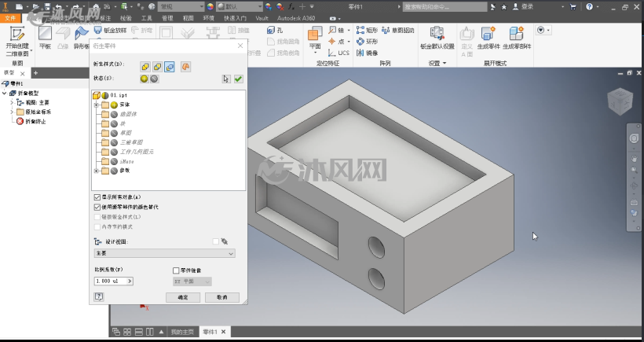Expand the 参数 node in derive tree
Screen dimensions: 644x342
(x=96, y=171)
